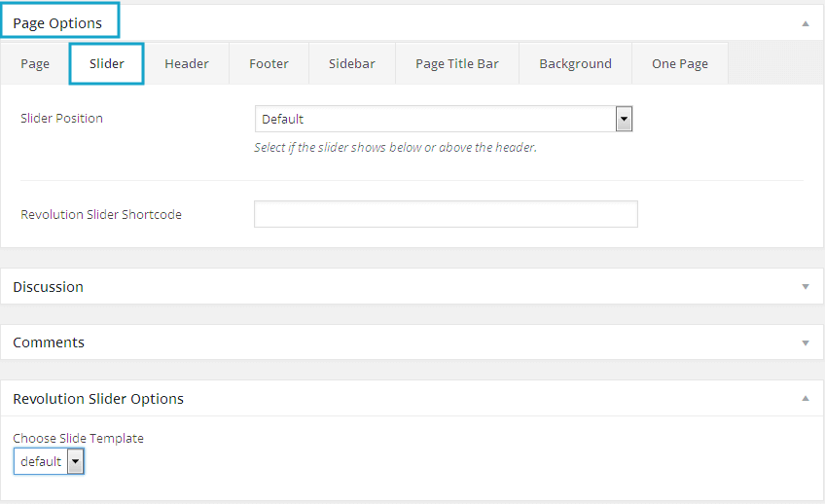This screenshot has height=504, width=825.
Task: Select the Background tab
Action: [x=575, y=64]
